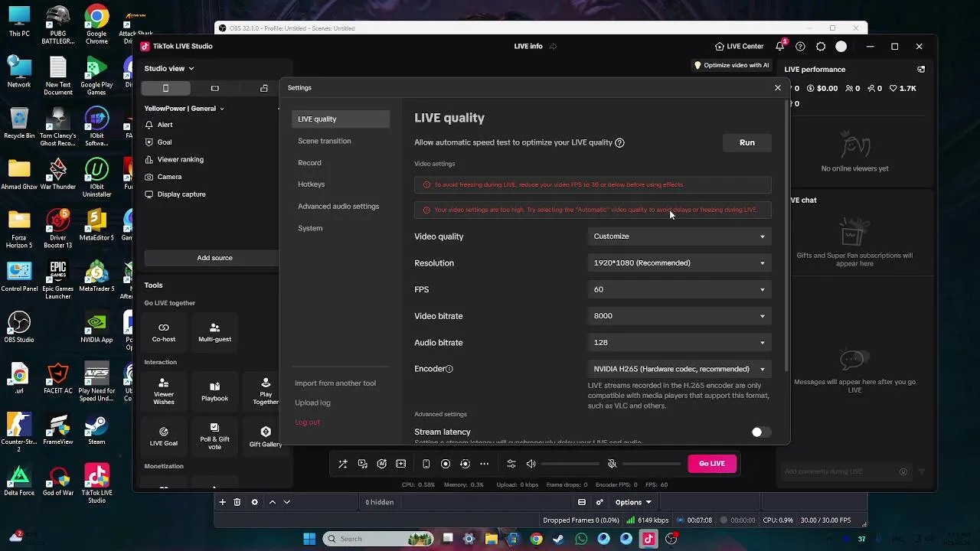Open settings gear in TikTok title bar
Image resolution: width=980 pixels, height=551 pixels.
click(821, 47)
